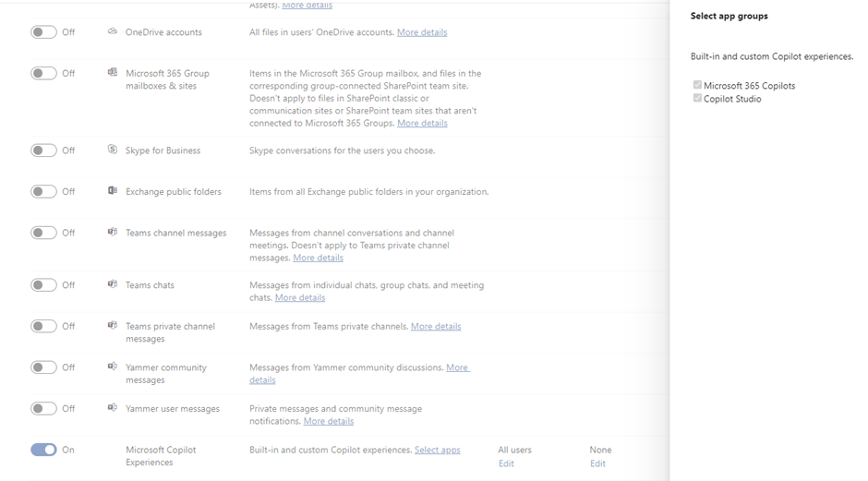Click the Teams channel messages icon
The image size is (868, 481).
click(x=113, y=232)
